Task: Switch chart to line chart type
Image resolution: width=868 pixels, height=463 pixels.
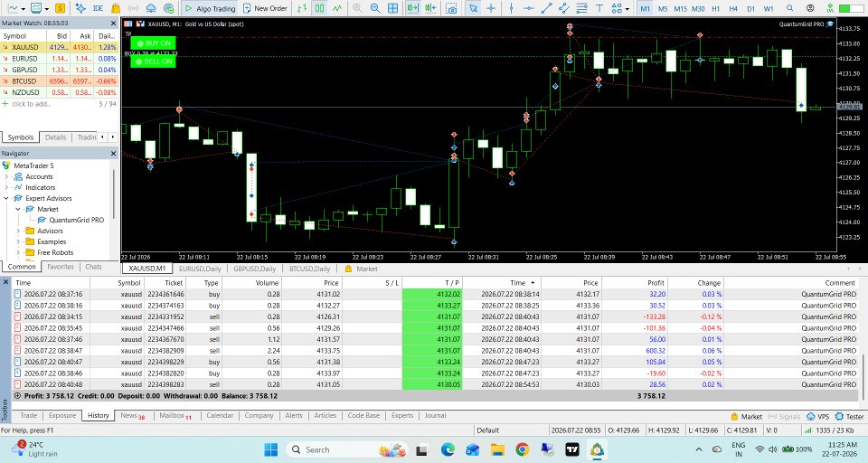Action: (337, 8)
